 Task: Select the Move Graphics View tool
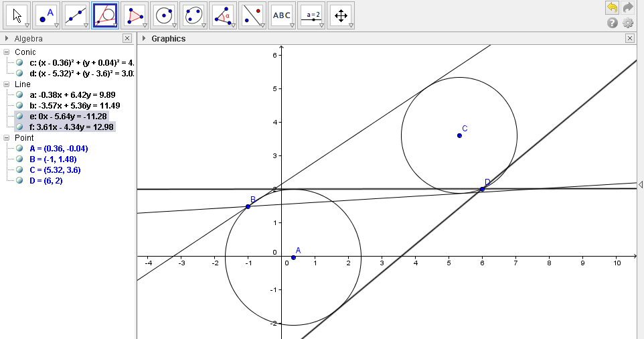tap(341, 15)
